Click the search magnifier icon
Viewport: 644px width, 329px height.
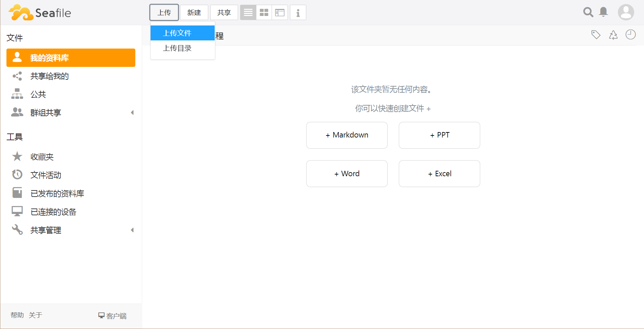(x=588, y=12)
